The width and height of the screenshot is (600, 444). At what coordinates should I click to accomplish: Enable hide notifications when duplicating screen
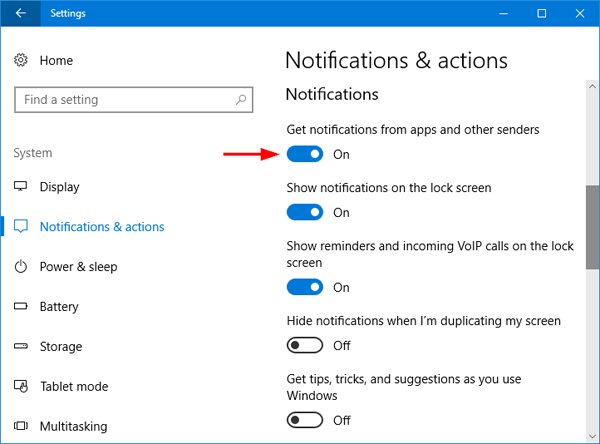coord(305,345)
